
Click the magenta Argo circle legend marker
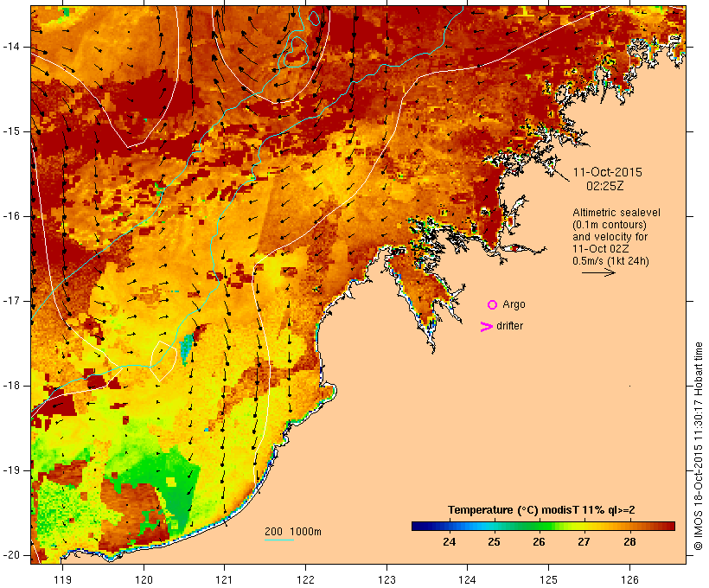click(493, 305)
